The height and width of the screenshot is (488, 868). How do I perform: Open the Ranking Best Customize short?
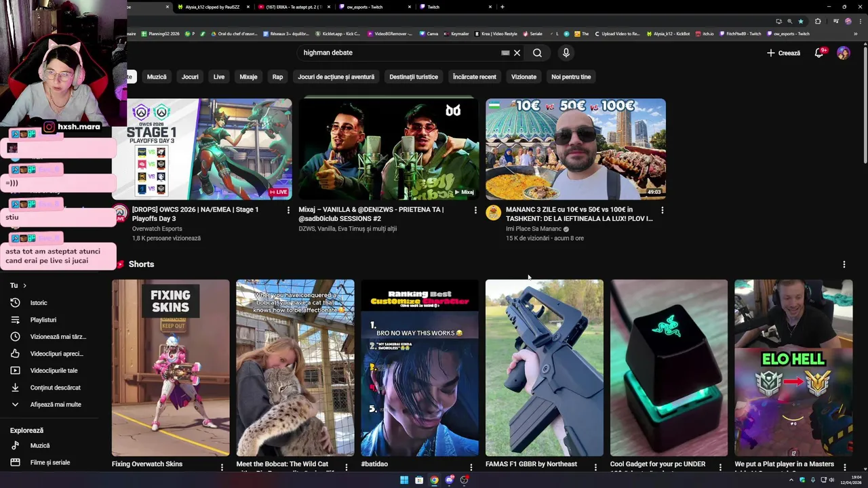tap(420, 367)
